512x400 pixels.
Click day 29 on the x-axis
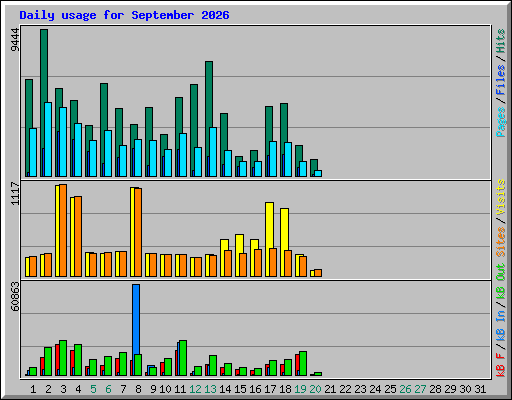[450, 389]
